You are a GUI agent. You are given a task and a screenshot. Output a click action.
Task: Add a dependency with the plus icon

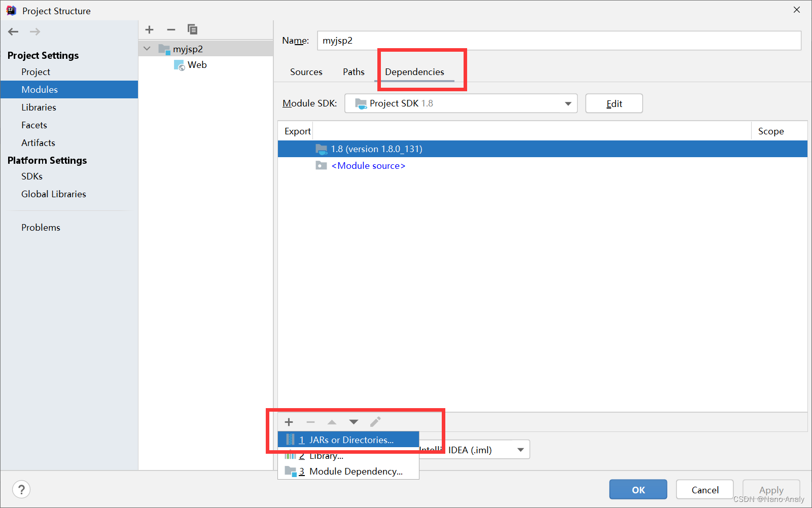[x=289, y=422]
